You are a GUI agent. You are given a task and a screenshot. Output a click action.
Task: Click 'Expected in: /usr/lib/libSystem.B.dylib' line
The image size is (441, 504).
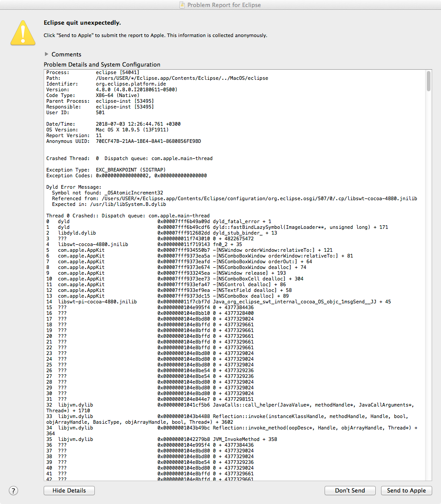[109, 205]
